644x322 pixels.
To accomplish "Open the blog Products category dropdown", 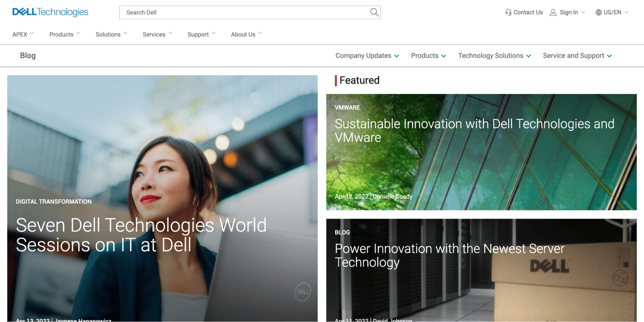I will [428, 56].
